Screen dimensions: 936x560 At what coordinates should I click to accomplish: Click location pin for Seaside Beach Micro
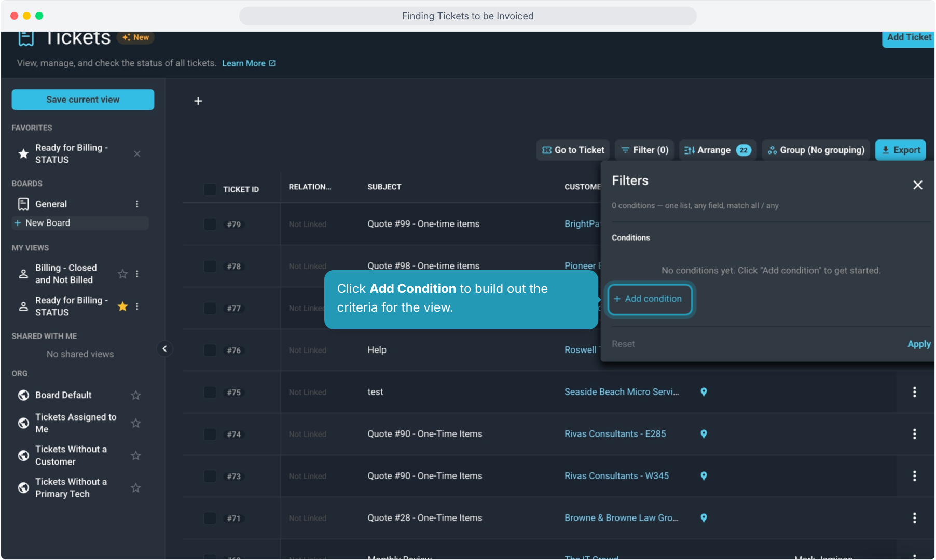point(704,392)
